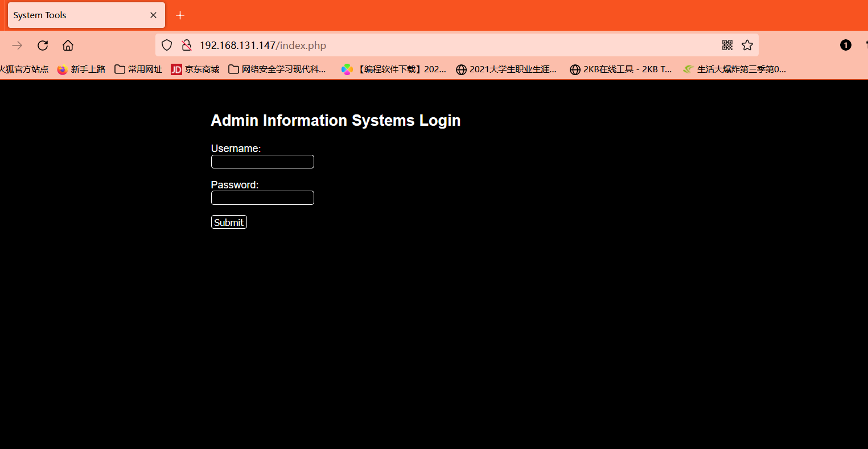
Task: Open the 新手上路 Firefox bookmark
Action: click(x=81, y=69)
